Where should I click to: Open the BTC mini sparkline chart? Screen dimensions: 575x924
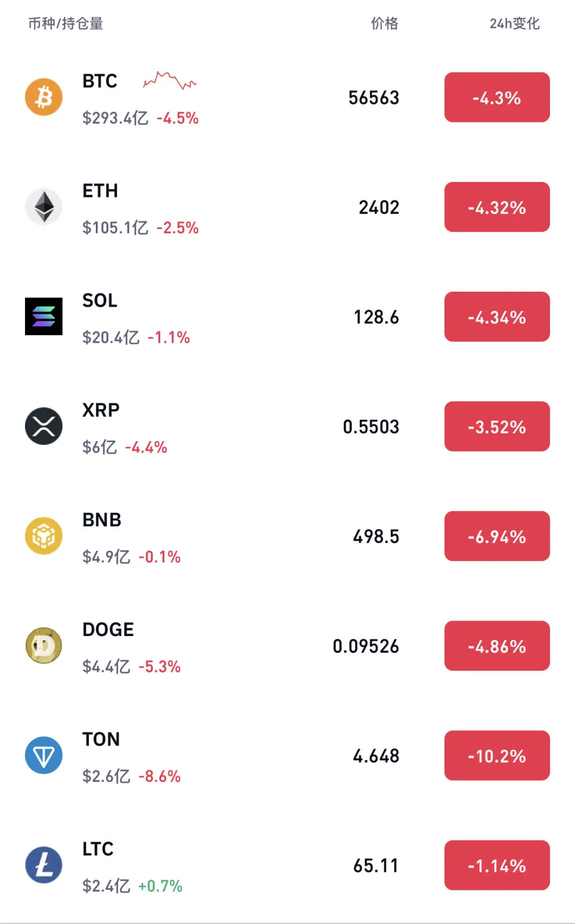click(170, 81)
